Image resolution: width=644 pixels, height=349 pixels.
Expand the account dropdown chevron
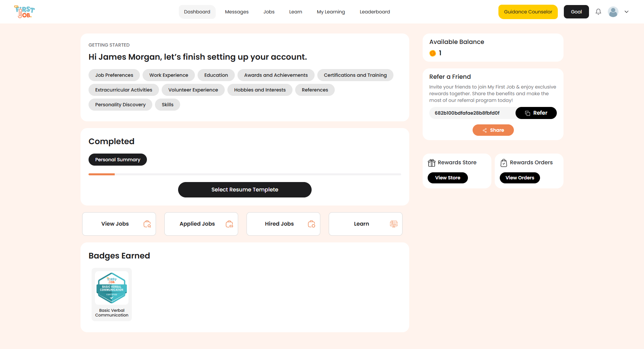(x=626, y=12)
